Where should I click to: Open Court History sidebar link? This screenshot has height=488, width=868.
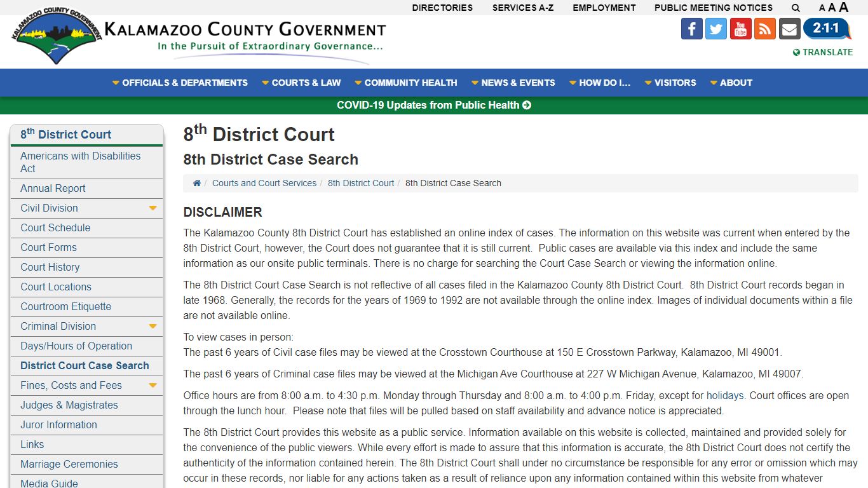click(50, 268)
